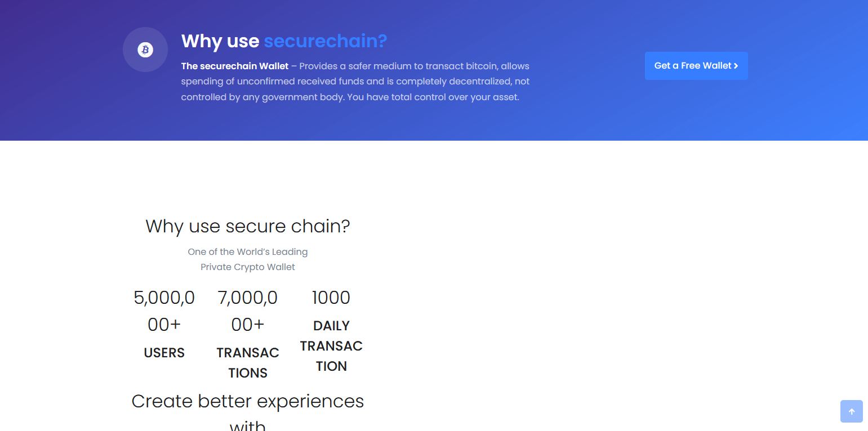Click the 1000 daily counter number
Screen dimensions: 868x431
pyautogui.click(x=331, y=298)
